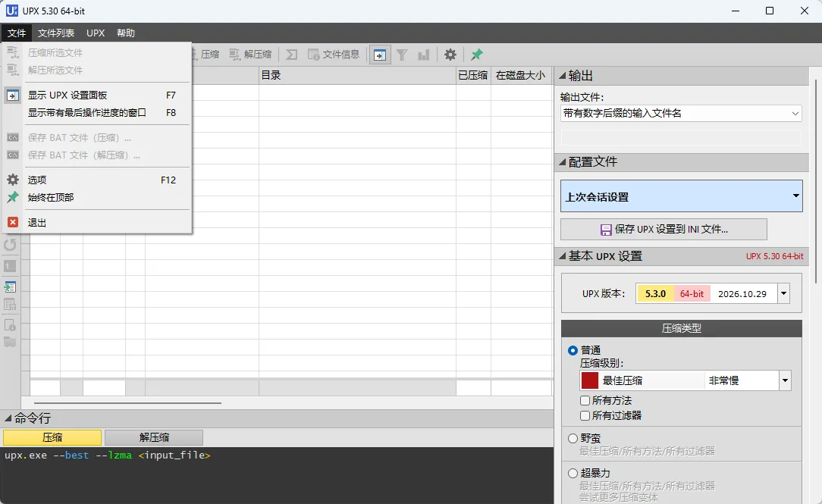This screenshot has height=504, width=822.
Task: Click green pin icon beside 始终在顶部
Action: tap(13, 198)
